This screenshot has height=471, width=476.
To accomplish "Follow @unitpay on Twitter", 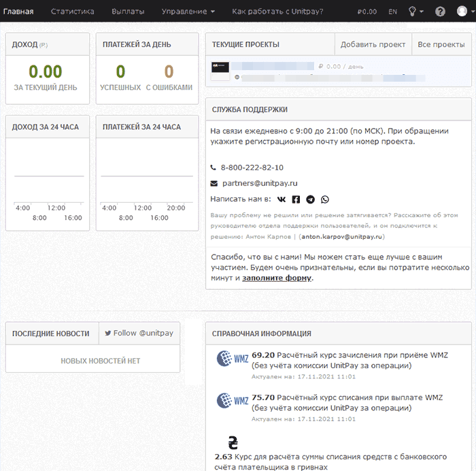I will coord(139,334).
